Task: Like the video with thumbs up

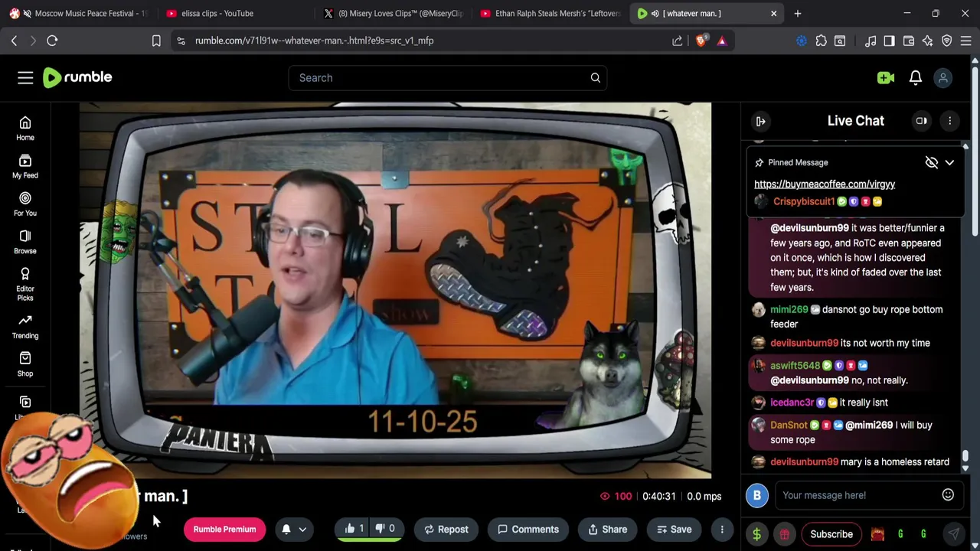Action: (354, 529)
